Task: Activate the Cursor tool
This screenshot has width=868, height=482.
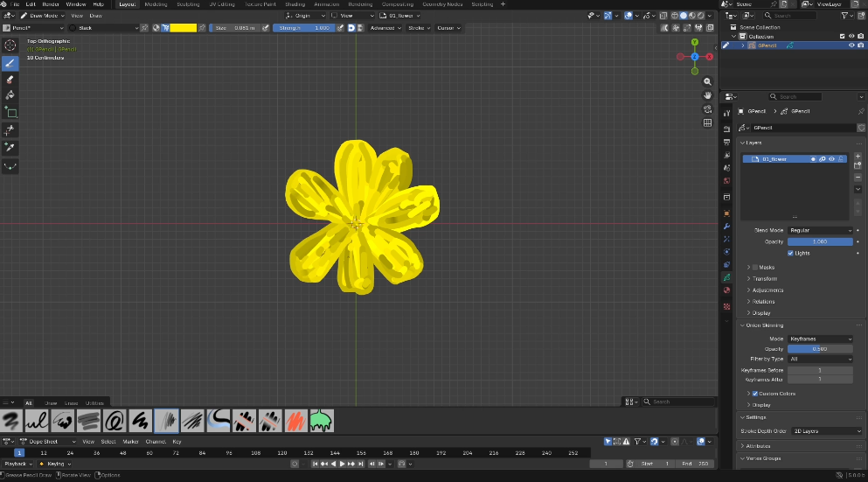Action: 10,45
